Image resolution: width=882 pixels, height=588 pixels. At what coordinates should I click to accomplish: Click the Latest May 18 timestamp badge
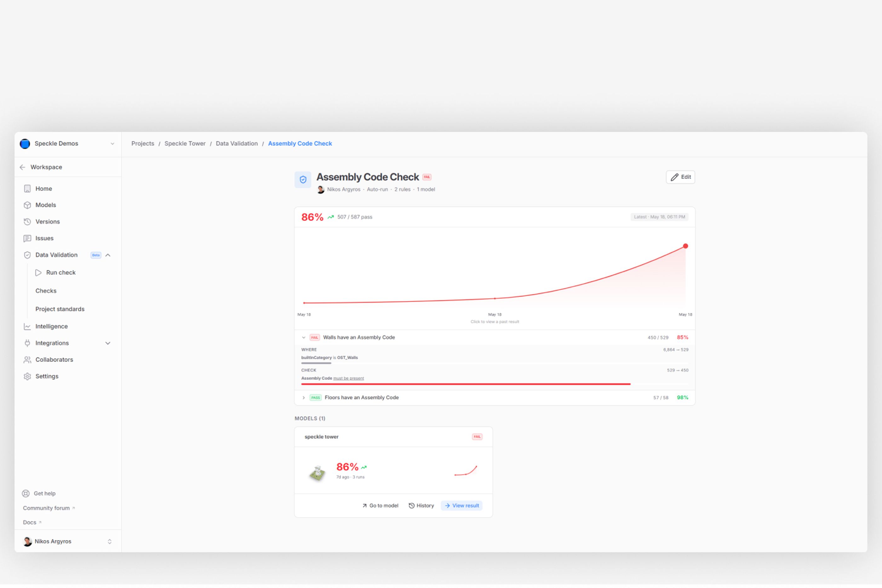659,217
